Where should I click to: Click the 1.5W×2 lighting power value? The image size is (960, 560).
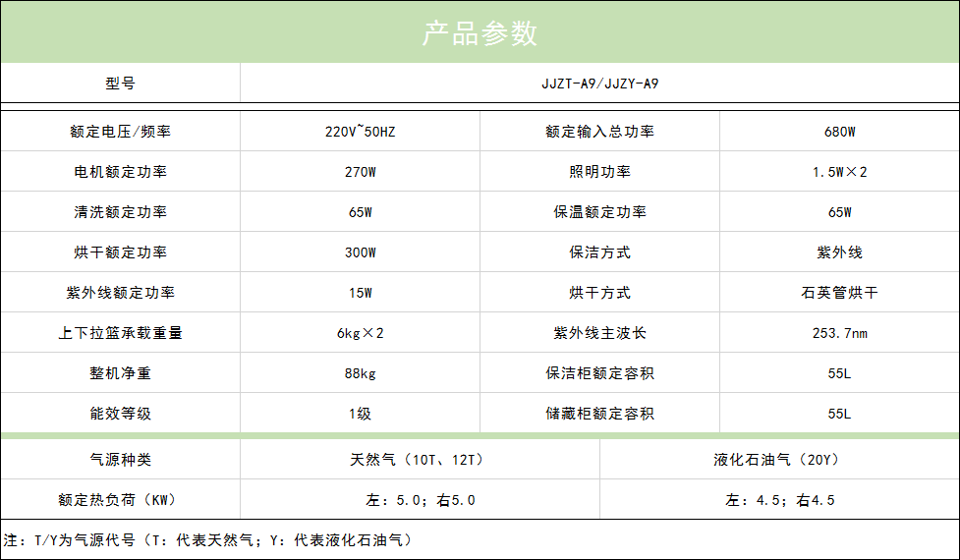click(839, 172)
